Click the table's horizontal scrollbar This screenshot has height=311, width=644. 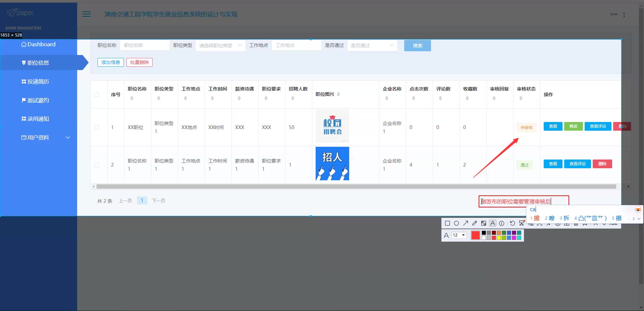point(356,186)
